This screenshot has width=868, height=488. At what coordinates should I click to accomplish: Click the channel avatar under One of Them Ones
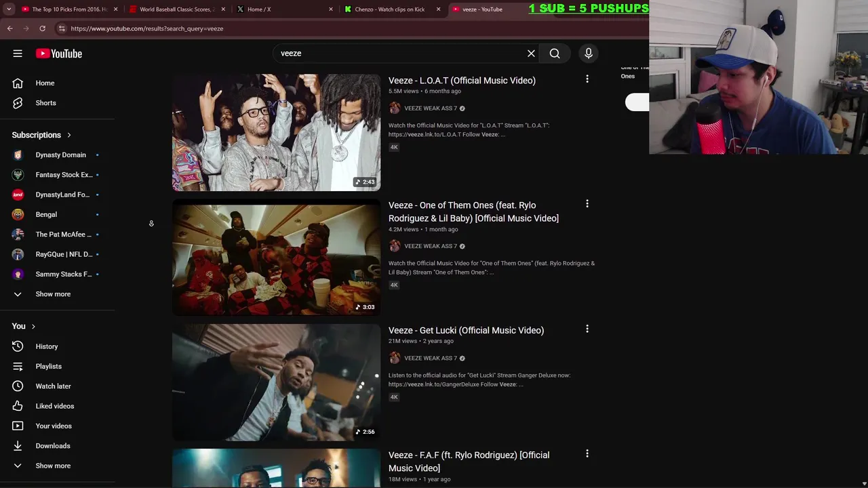click(x=395, y=246)
